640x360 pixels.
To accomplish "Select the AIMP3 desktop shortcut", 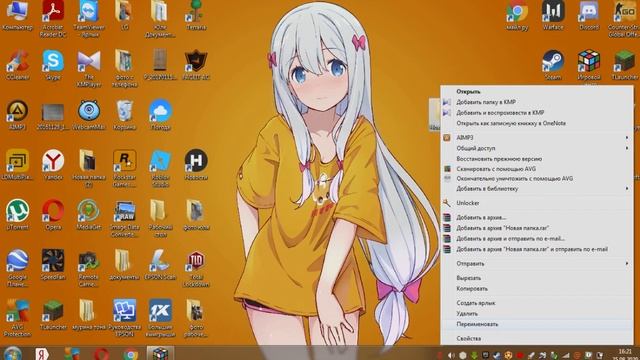I will (x=17, y=115).
